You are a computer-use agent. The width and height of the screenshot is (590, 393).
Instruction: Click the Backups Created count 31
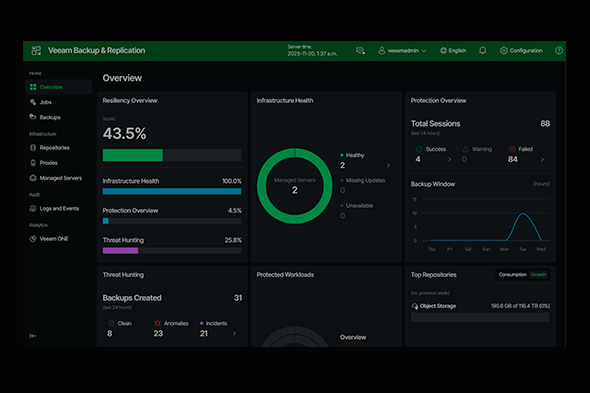238,298
